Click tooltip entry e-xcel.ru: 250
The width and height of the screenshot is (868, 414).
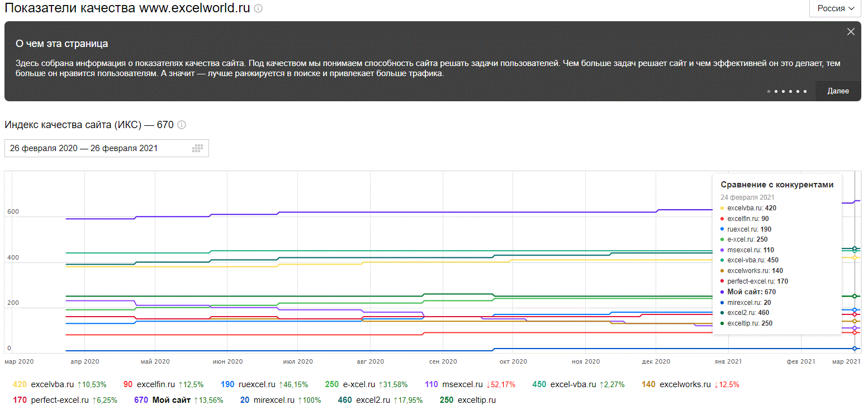coord(744,239)
